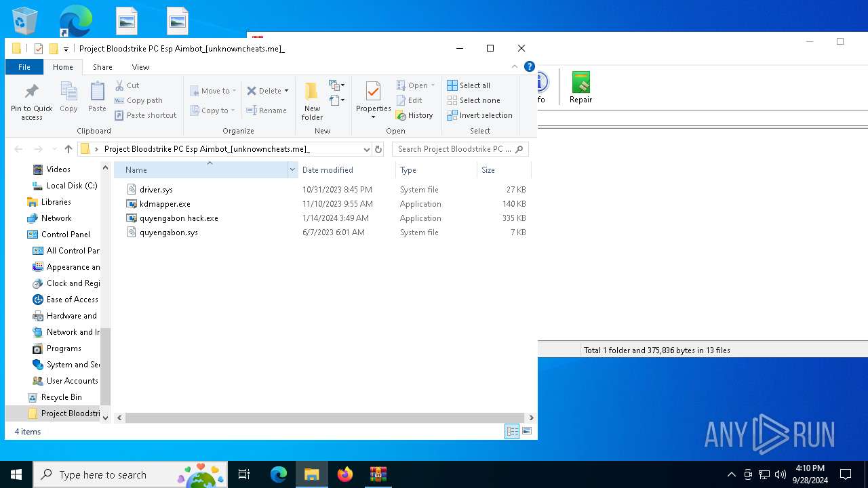Click Select none
The image size is (868, 488).
[474, 100]
